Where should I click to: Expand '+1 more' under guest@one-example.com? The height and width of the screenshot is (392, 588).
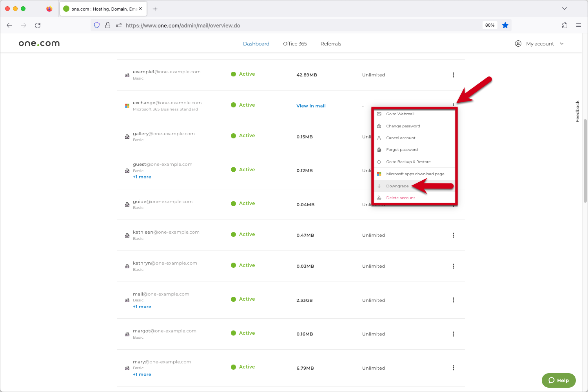(142, 177)
